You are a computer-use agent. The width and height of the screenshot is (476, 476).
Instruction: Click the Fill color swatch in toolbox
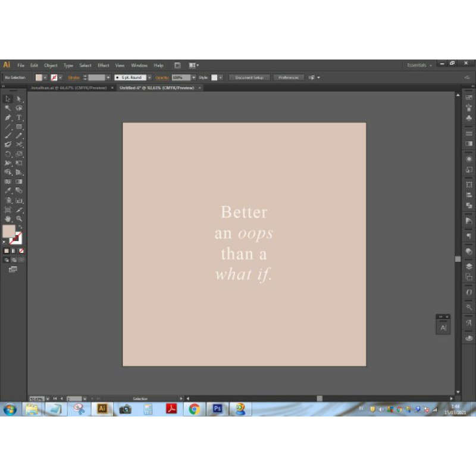8,231
